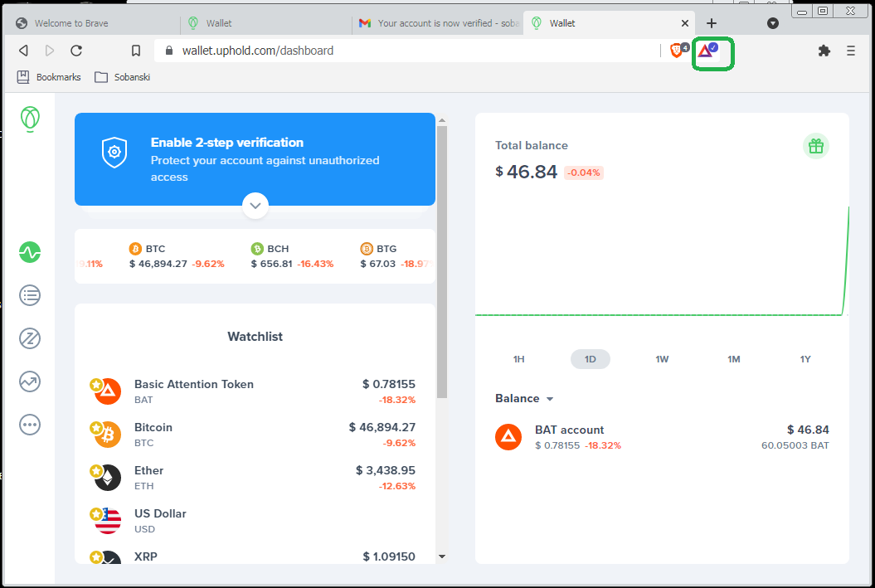Open the browser extensions puzzle icon
Image resolution: width=875 pixels, height=588 pixels.
(x=824, y=51)
